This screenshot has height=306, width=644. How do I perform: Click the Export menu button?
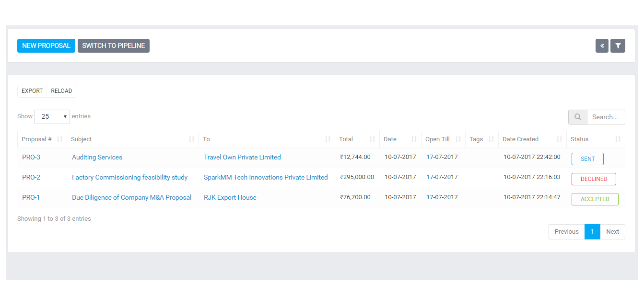[32, 91]
